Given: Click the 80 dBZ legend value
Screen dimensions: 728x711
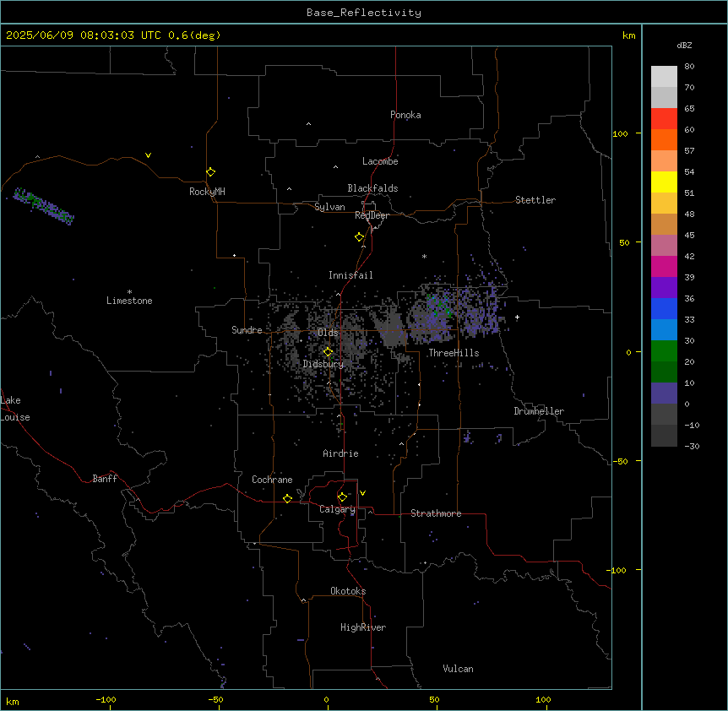Looking at the screenshot, I should (689, 67).
